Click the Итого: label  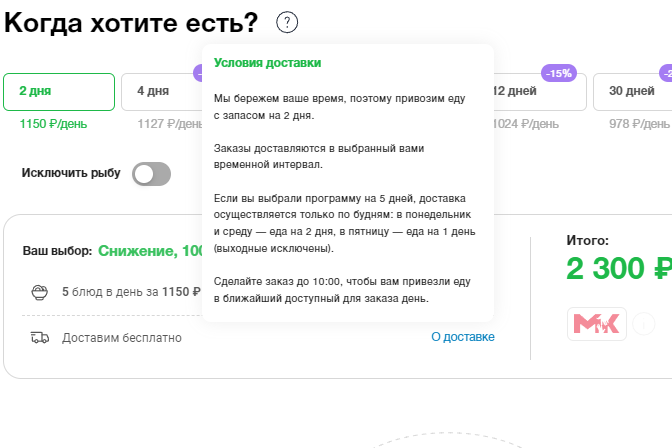[x=588, y=241]
